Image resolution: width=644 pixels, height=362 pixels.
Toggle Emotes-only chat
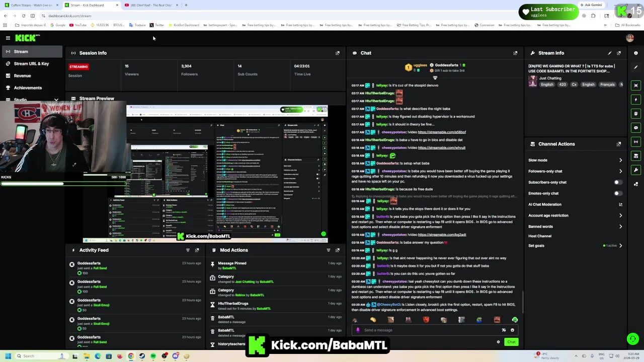point(618,194)
